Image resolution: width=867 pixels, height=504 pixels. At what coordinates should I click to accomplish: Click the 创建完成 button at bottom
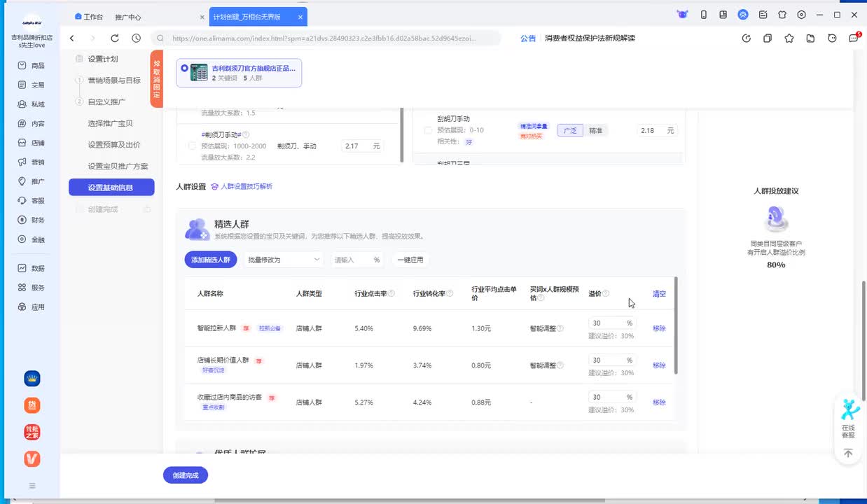pos(186,475)
